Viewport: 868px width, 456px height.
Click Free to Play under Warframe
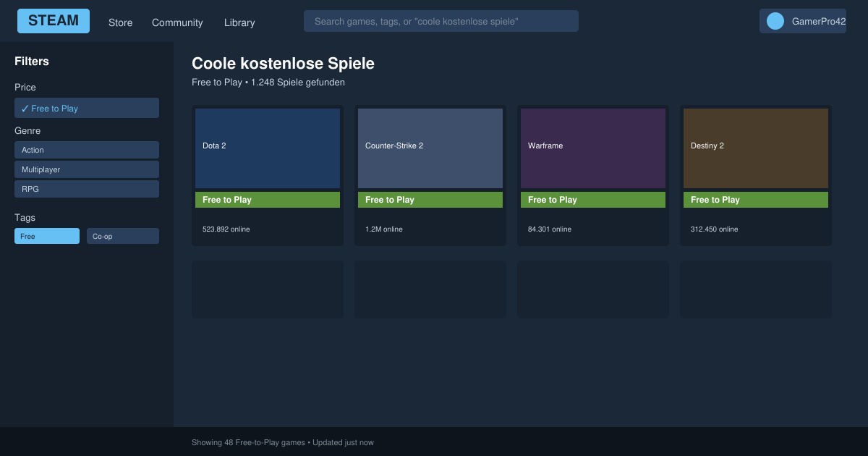point(593,200)
